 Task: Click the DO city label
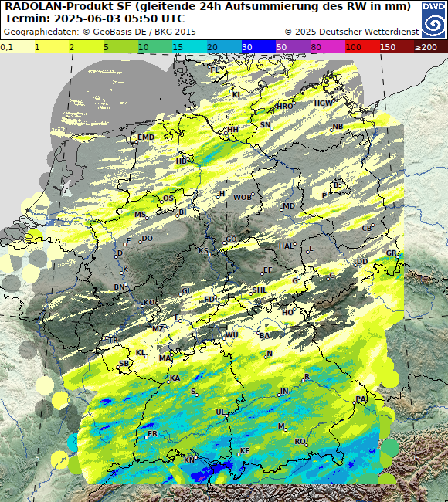pyautogui.click(x=147, y=238)
